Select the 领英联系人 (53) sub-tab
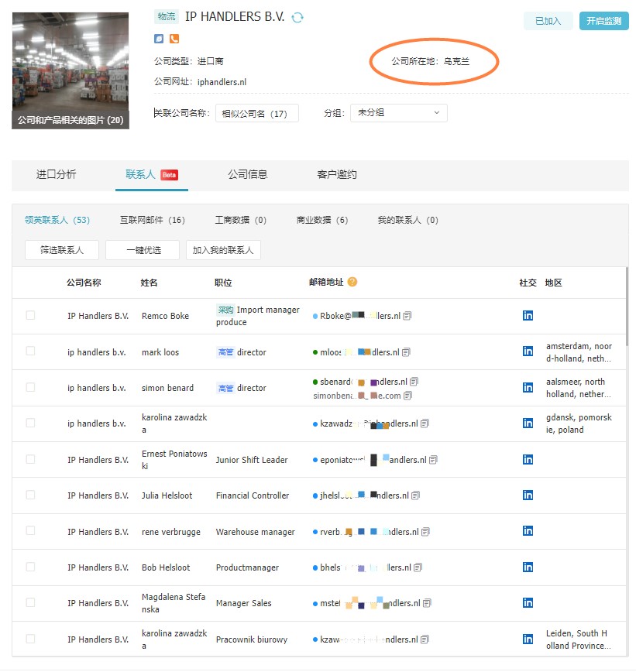 point(57,220)
